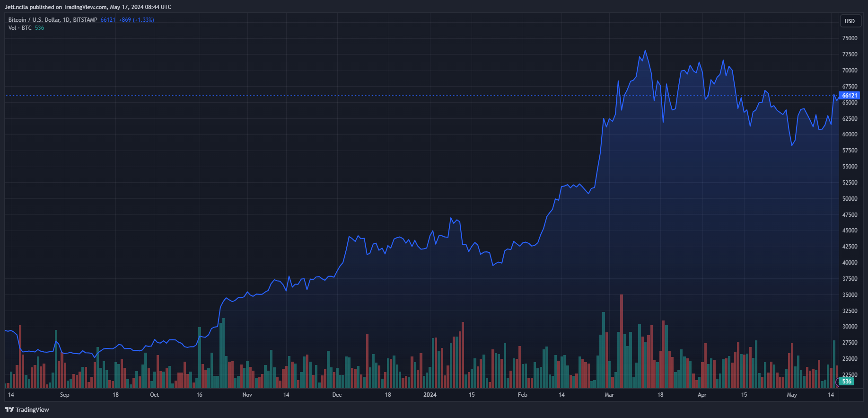Click the JetEncila published on TradingView.com caption

[88, 7]
